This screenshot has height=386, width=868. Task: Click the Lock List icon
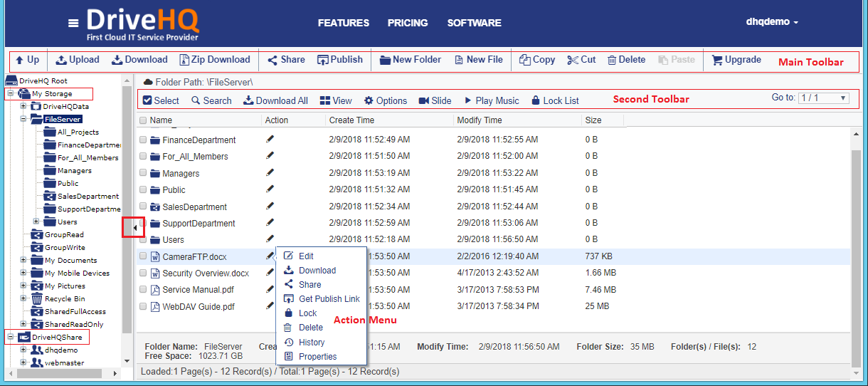[x=536, y=100]
